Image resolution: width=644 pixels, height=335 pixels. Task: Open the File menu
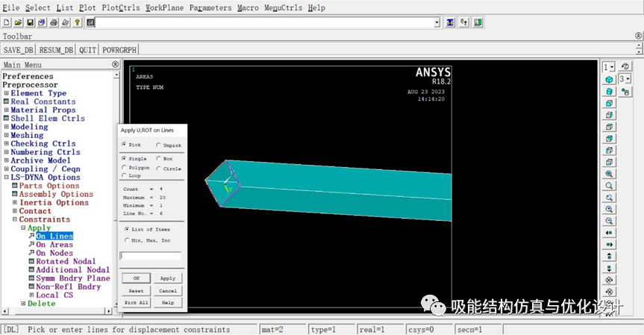[10, 7]
